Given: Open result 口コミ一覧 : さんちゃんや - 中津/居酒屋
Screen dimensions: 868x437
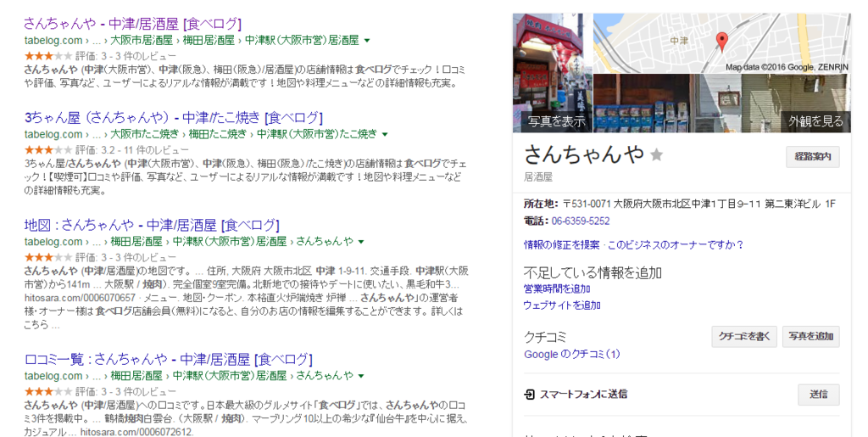Looking at the screenshot, I should tap(169, 359).
